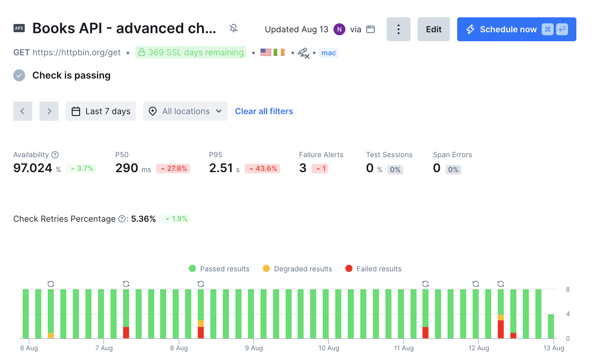Click the SSL padlock icon

coord(142,52)
